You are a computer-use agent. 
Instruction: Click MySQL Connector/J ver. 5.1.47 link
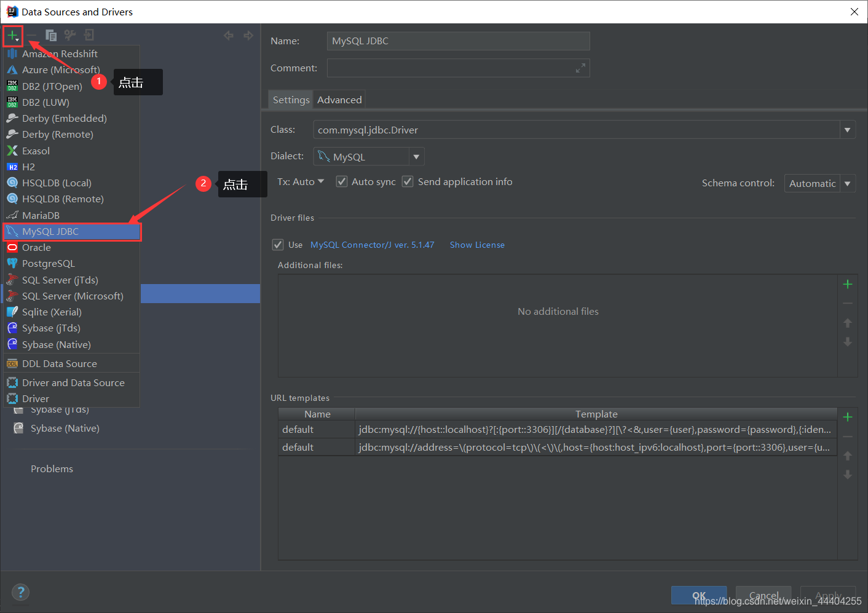coord(372,245)
